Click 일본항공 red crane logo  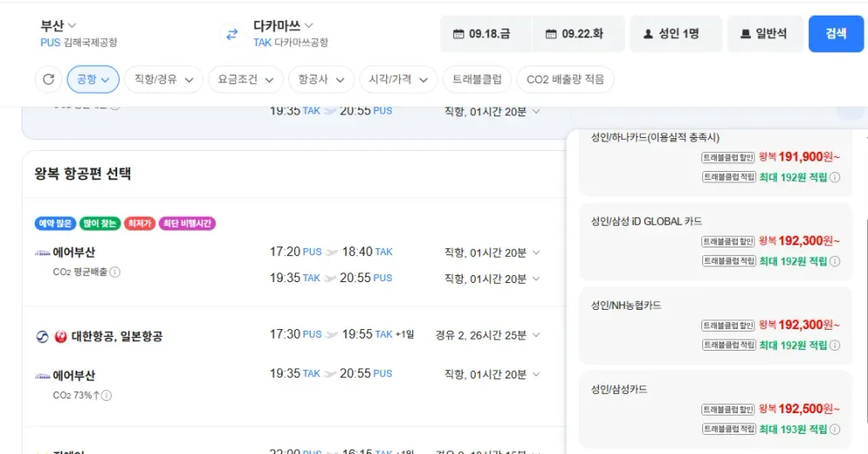click(x=61, y=337)
